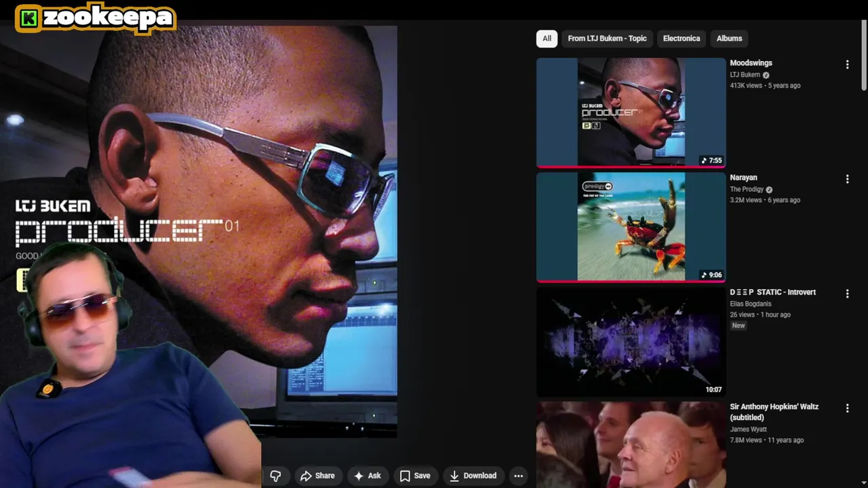Filter by From LTJ Bukem - Topic
The width and height of the screenshot is (868, 488).
[607, 39]
